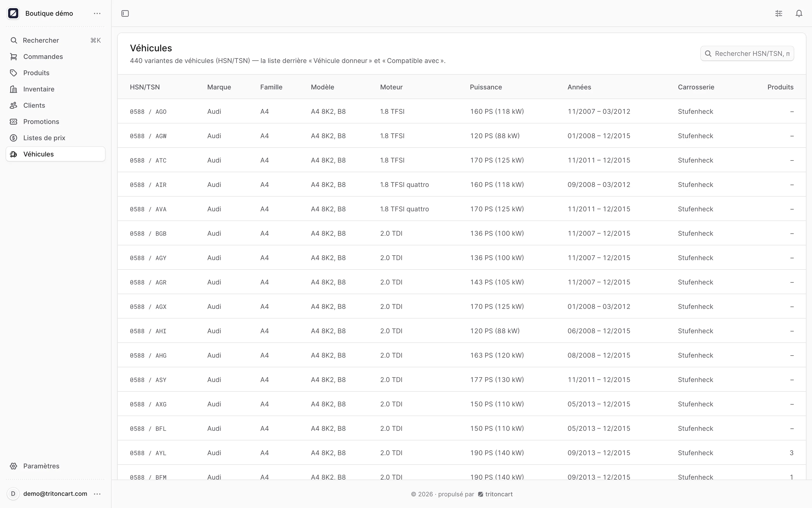Screen dimensions: 812x508
Task: Click 177 PS (130 kW) power cell
Action: click(497, 380)
